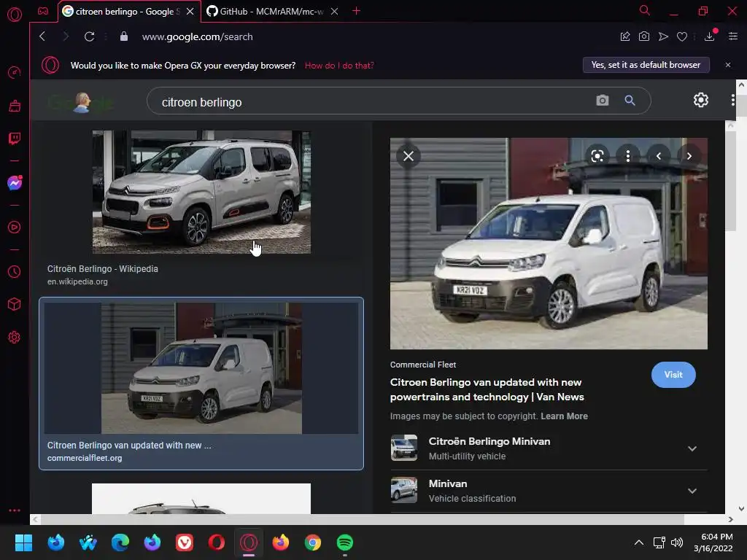Click the Opera GX logo menu
The height and width of the screenshot is (560, 747).
(x=15, y=15)
